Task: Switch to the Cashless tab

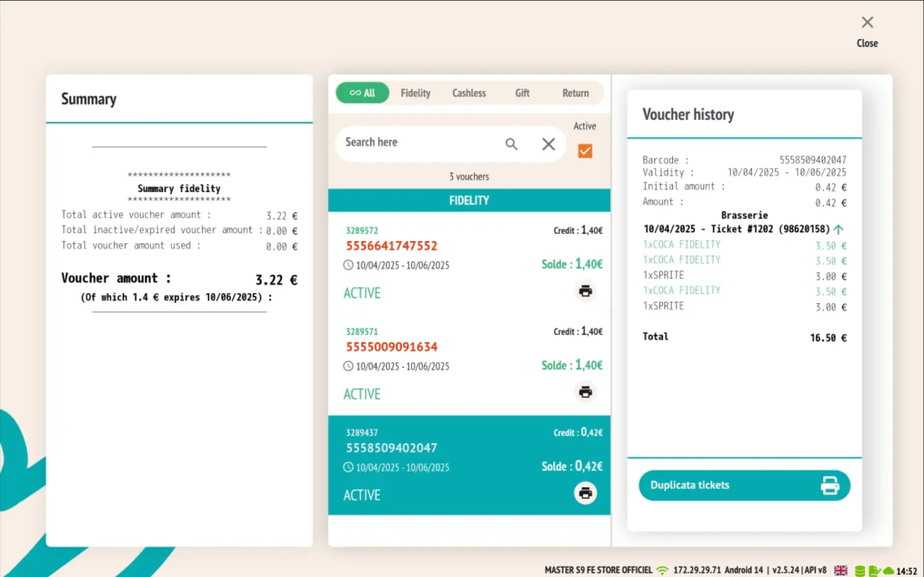Action: 469,93
